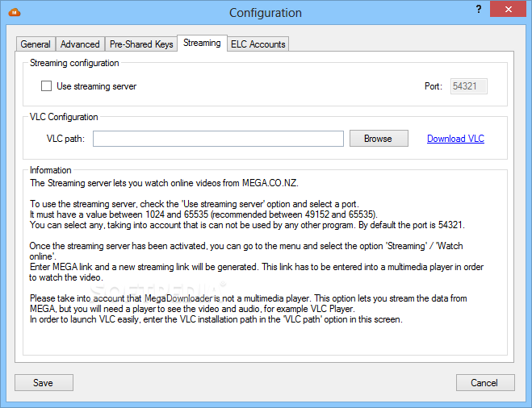Click Browse to locate VLC

point(379,139)
